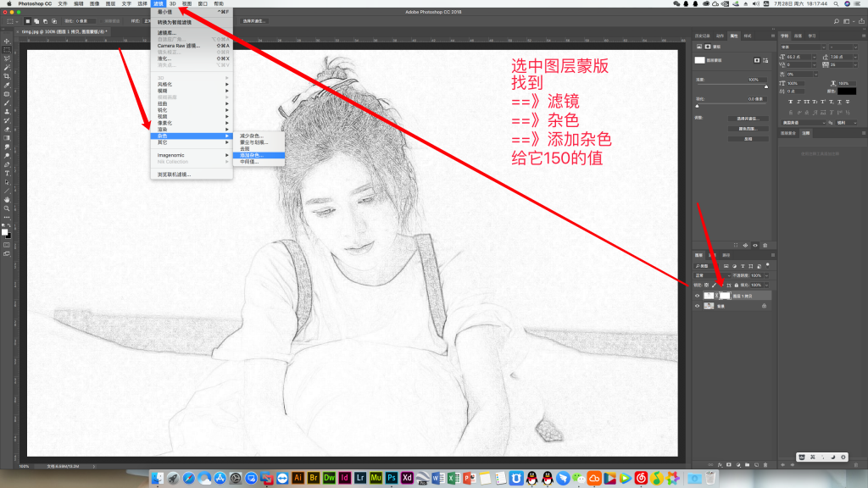The height and width of the screenshot is (488, 868).
Task: Select the Eyedropper tool
Action: pyautogui.click(x=7, y=86)
